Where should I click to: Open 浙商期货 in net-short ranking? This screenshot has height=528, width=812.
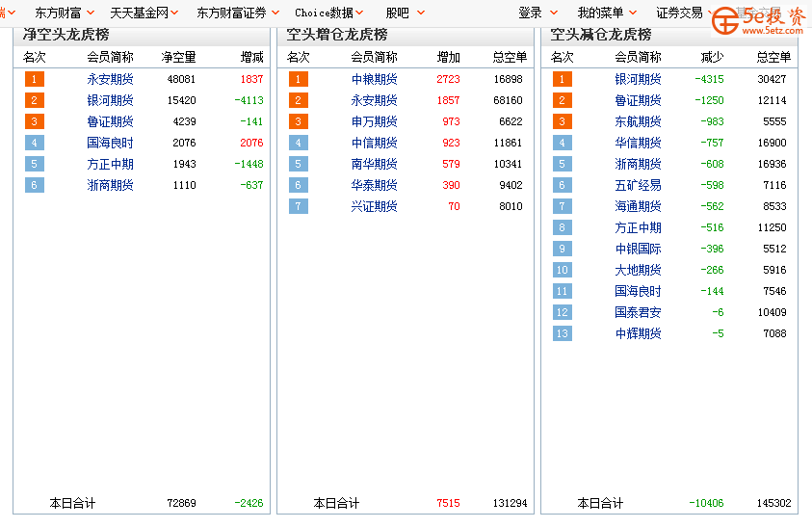[110, 186]
